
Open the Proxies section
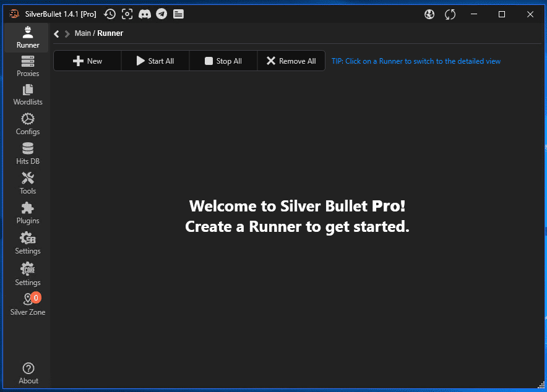coord(28,66)
